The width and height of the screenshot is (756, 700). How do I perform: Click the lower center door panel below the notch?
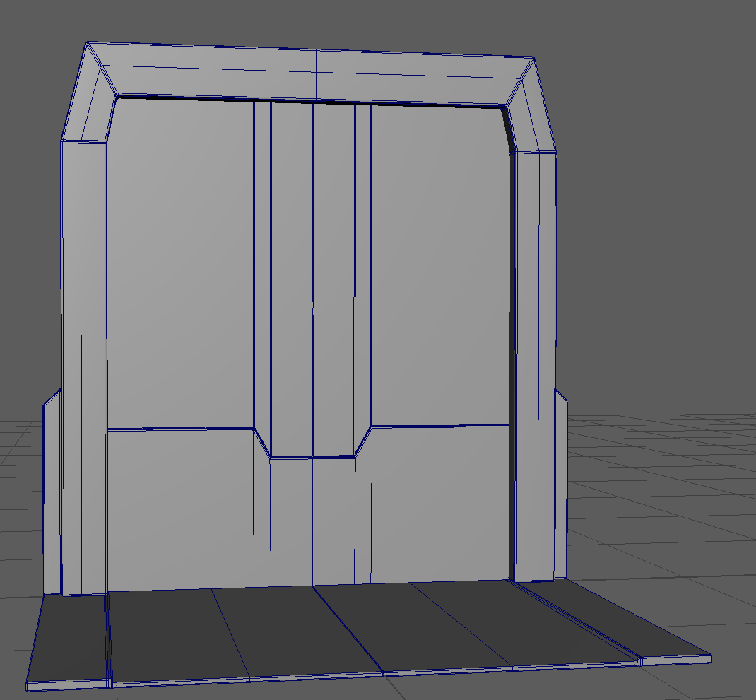pos(313,523)
